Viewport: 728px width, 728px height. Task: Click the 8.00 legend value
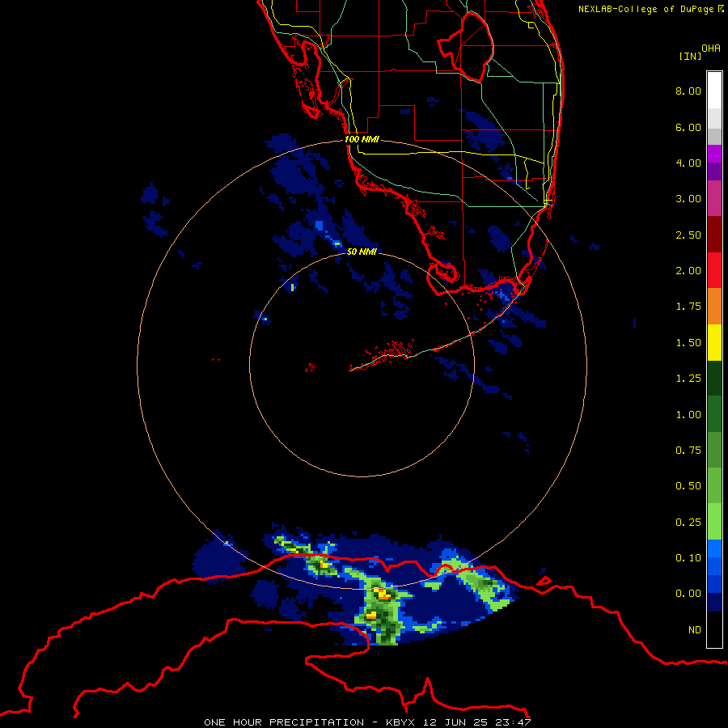click(x=688, y=91)
